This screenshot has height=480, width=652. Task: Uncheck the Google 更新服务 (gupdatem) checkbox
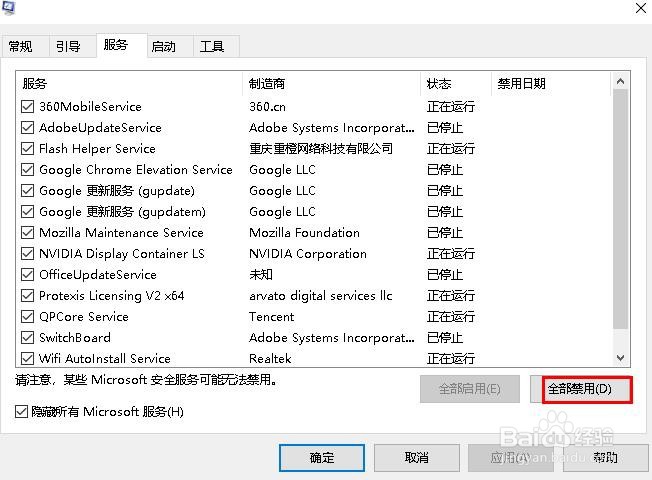(x=27, y=211)
